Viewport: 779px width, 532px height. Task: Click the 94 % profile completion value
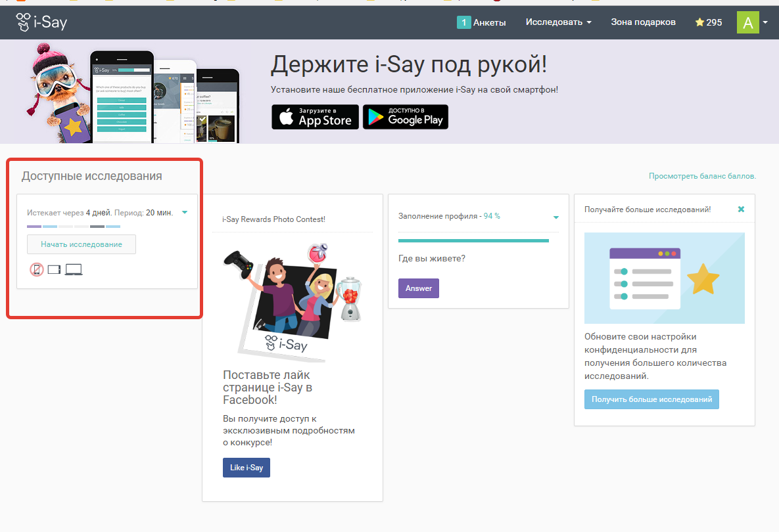[x=492, y=216]
